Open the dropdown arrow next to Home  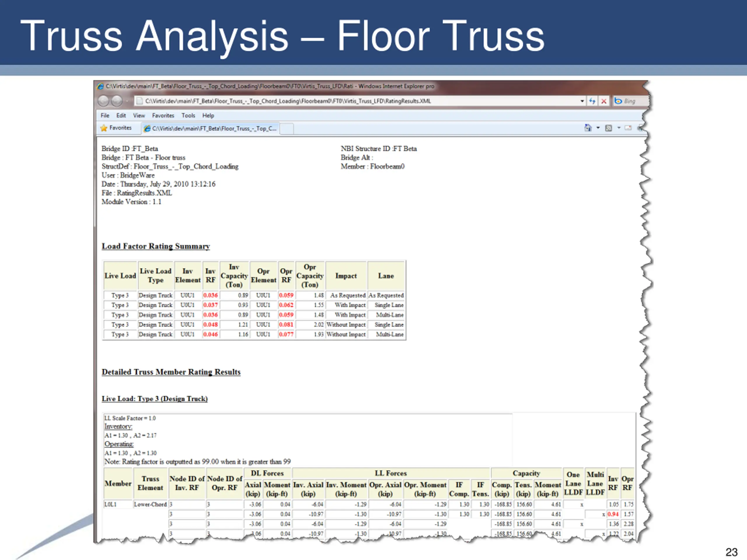tap(598, 127)
